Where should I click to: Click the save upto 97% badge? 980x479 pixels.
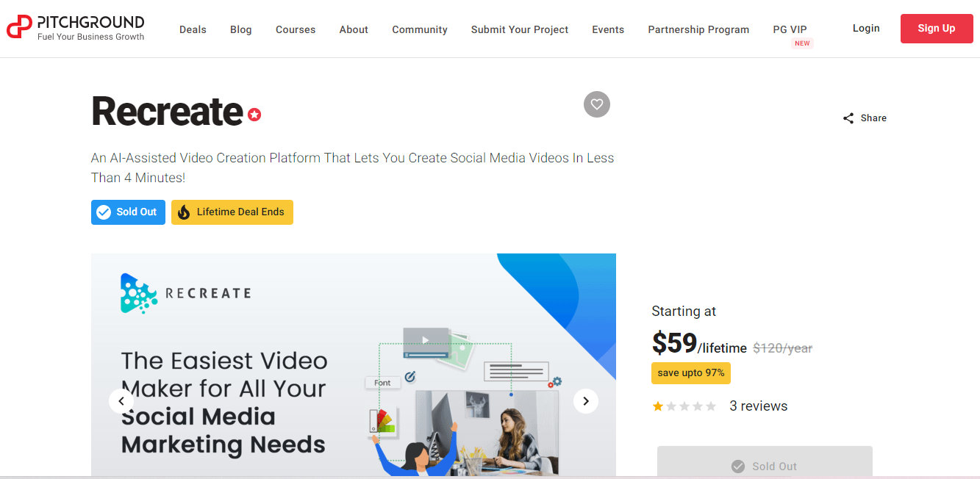point(691,373)
